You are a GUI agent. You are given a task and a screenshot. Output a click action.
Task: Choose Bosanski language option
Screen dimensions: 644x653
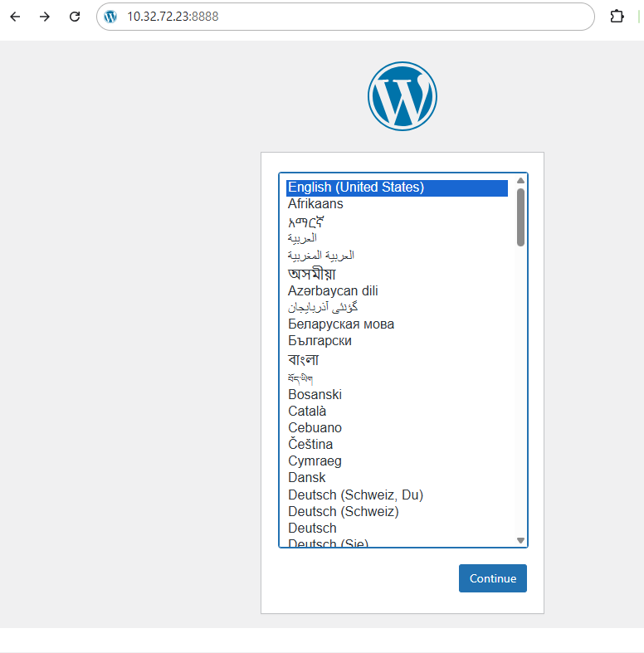tap(315, 395)
